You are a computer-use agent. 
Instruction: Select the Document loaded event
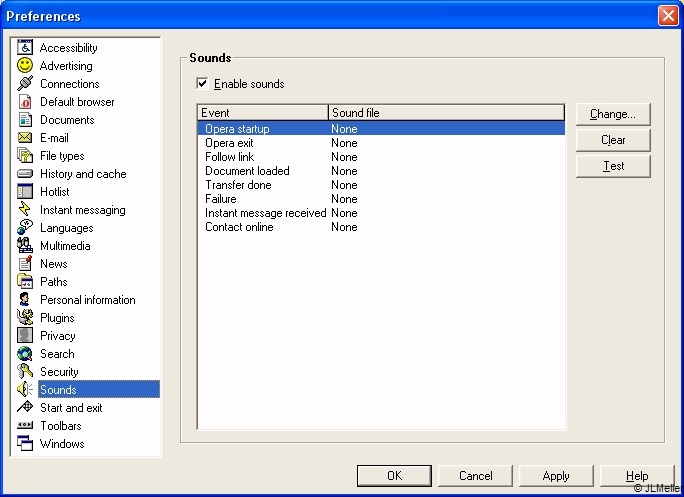point(381,171)
